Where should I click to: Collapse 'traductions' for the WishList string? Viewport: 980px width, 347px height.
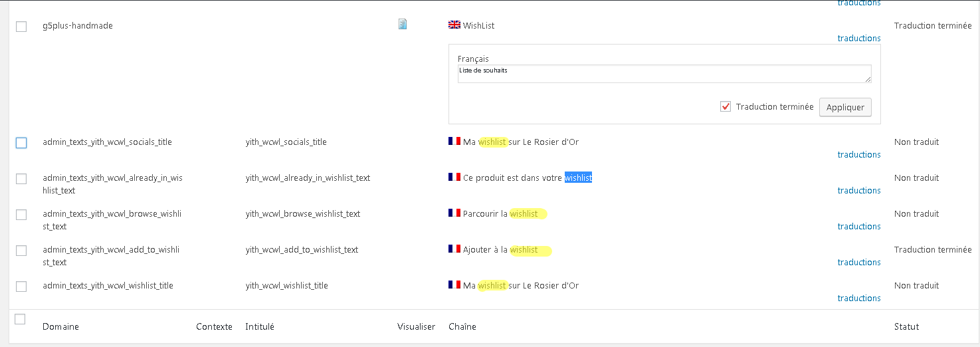click(x=859, y=39)
